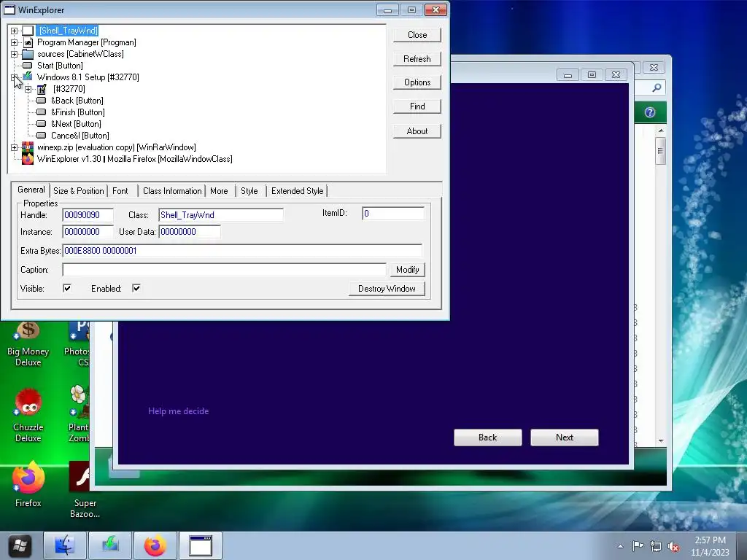Click into the Caption input field
The width and height of the screenshot is (747, 560).
224,270
